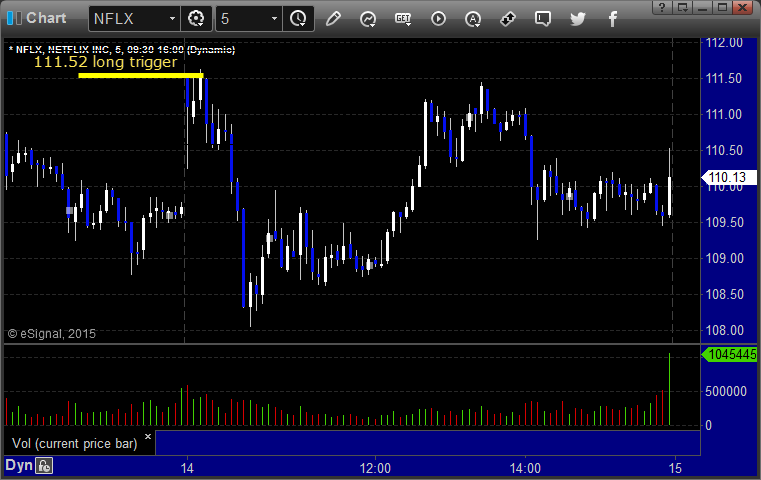Toggle the lock icon beside Dyn
The height and width of the screenshot is (480, 761).
pyautogui.click(x=44, y=466)
